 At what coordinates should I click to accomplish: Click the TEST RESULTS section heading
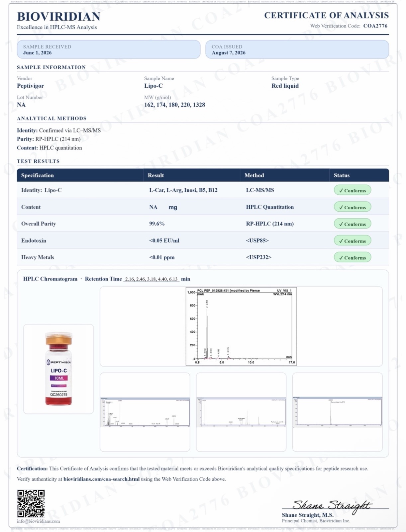click(38, 161)
